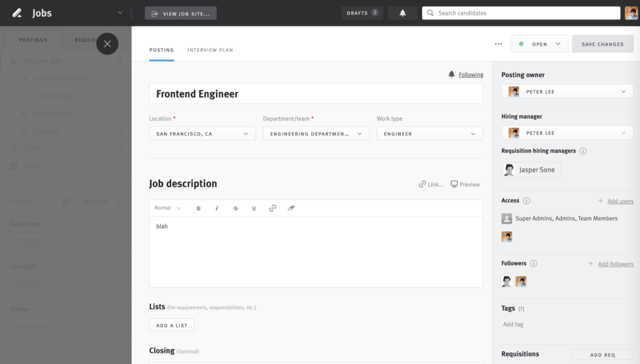Apply italic formatting in the editor

217,208
